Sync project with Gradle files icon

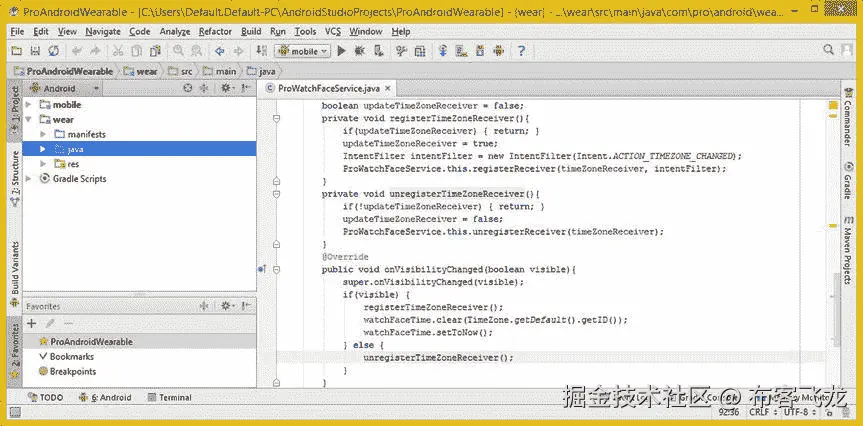pyautogui.click(x=443, y=51)
